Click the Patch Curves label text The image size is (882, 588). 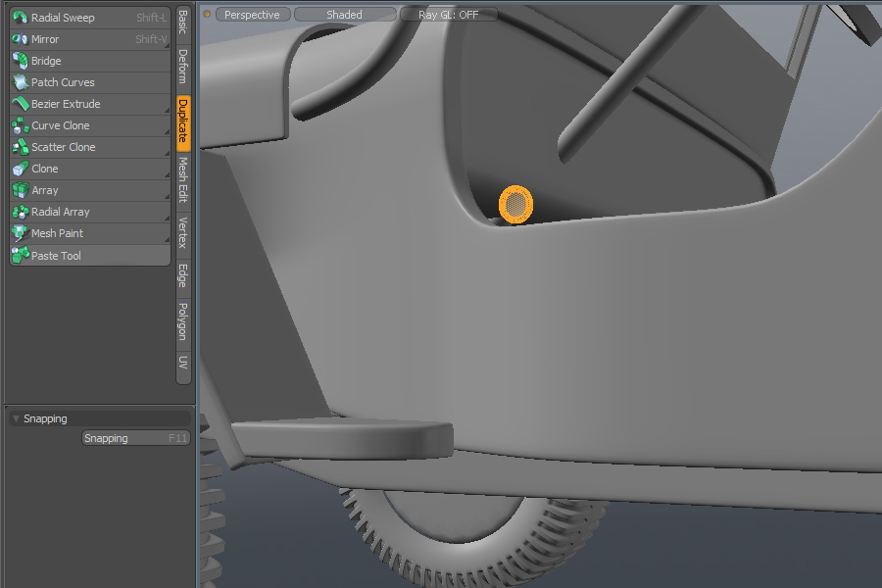click(63, 82)
